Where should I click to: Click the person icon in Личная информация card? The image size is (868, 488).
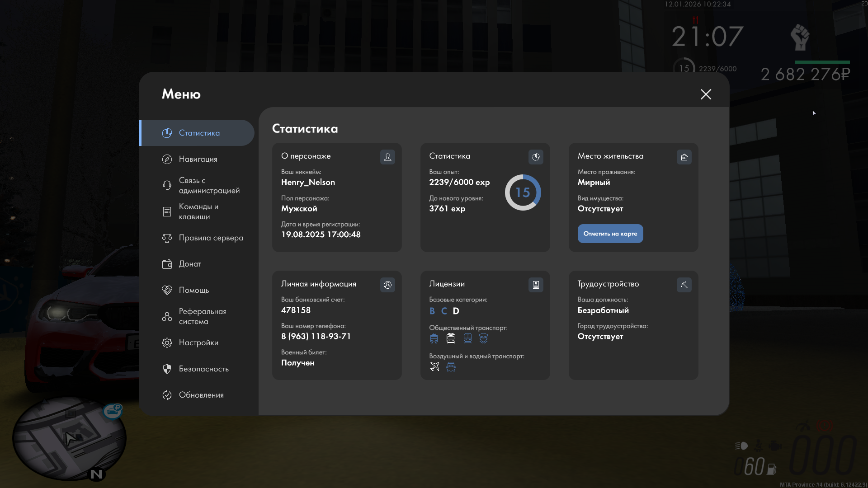tap(387, 285)
